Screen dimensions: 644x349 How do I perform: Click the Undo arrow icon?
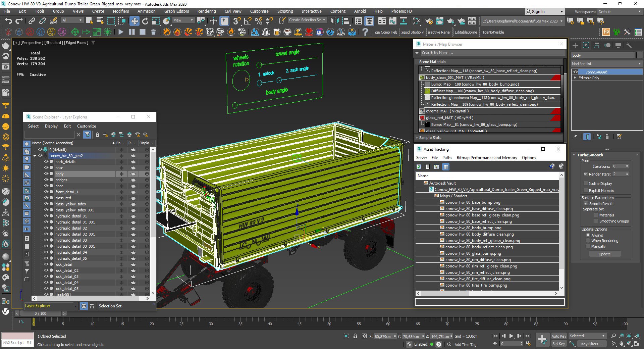pyautogui.click(x=8, y=21)
